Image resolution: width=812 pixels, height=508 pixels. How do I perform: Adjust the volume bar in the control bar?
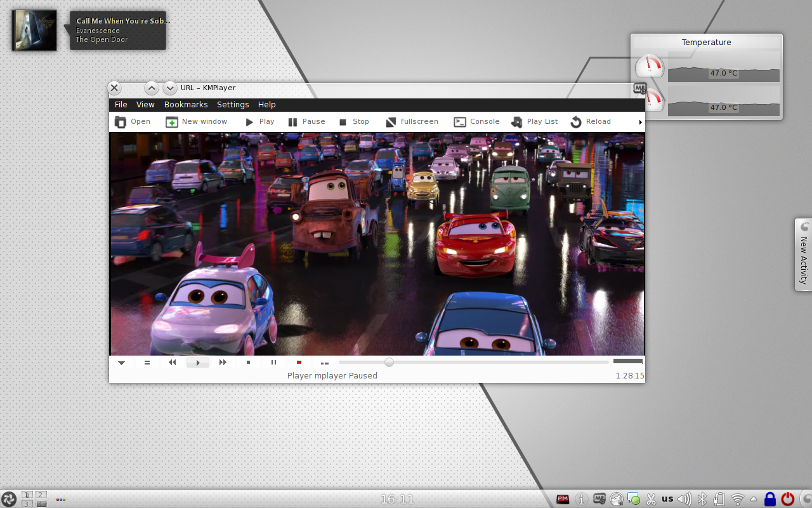pos(628,361)
